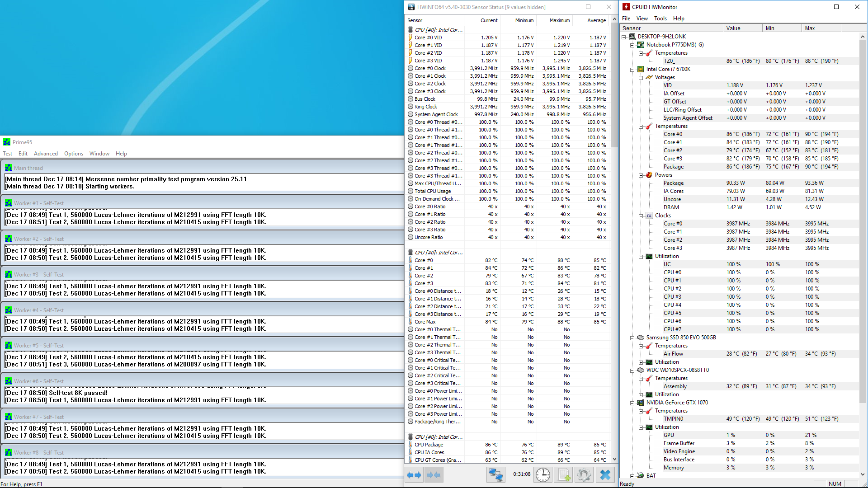Open the Tools menu in HWMonitor
The image size is (868, 488).
coord(660,19)
